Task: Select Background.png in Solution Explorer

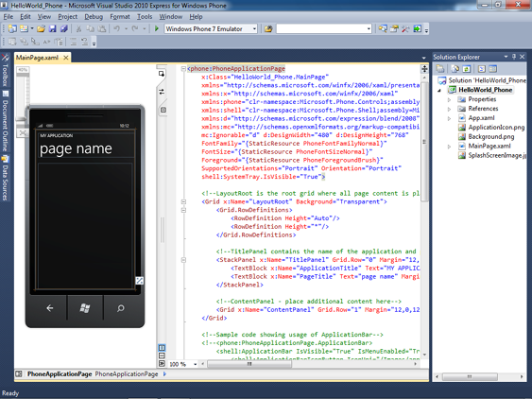Action: pyautogui.click(x=491, y=136)
